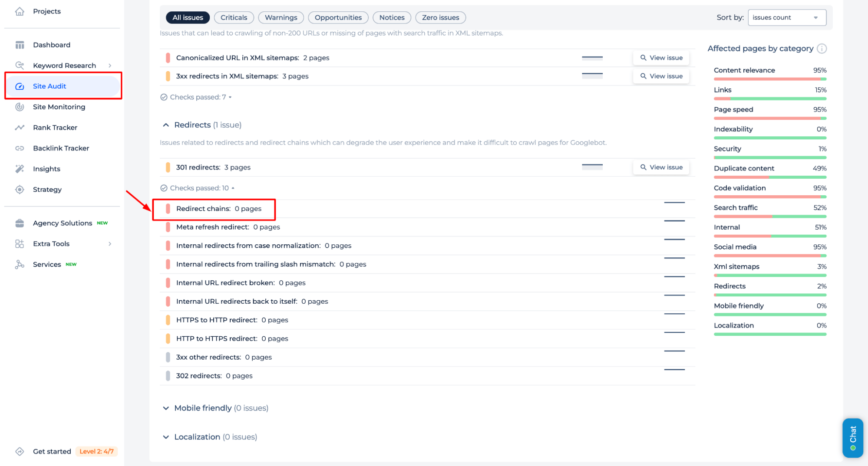The height and width of the screenshot is (466, 868).
Task: Click the Agency Solutions briefcase icon
Action: pos(20,223)
